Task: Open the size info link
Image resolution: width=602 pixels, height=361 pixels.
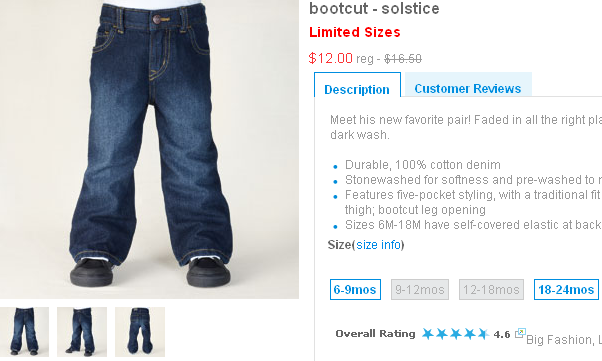Action: pos(379,245)
